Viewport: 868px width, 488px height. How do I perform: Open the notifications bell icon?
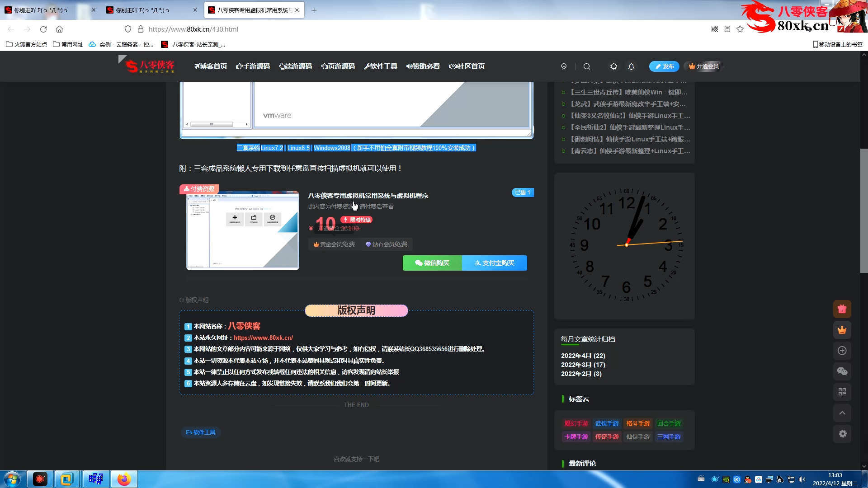tap(631, 66)
